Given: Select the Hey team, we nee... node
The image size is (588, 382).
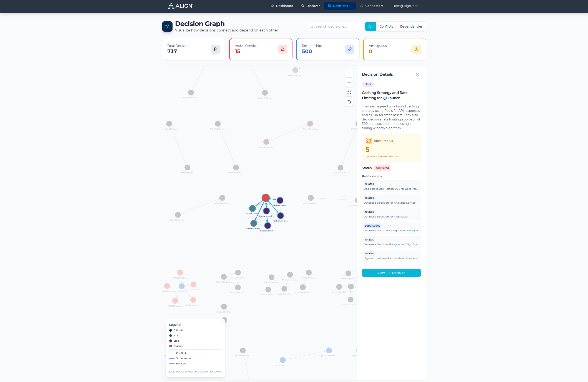Looking at the screenshot, I should click(280, 216).
